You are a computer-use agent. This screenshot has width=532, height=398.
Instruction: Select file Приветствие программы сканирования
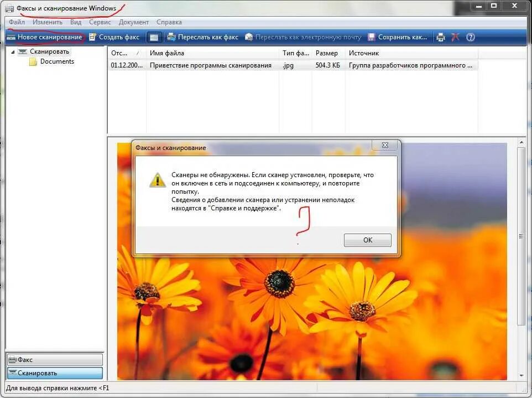210,65
